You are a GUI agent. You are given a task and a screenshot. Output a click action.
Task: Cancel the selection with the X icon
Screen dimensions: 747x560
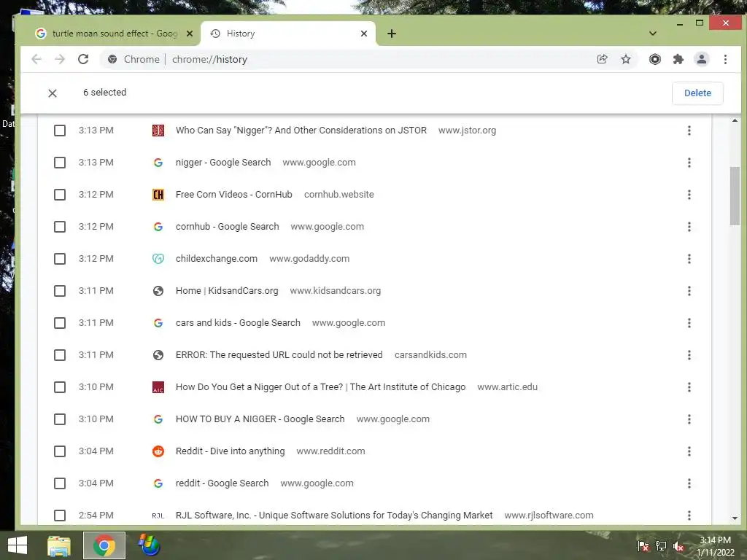pos(53,93)
